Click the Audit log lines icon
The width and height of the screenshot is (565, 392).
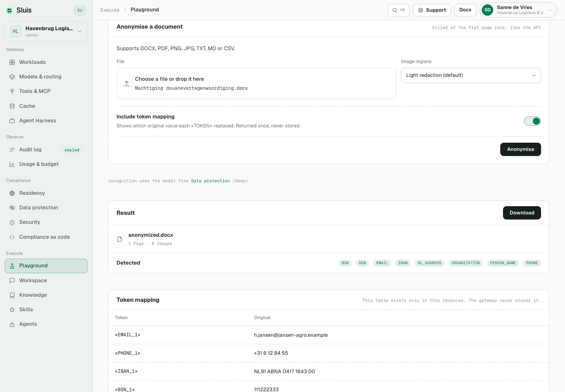point(12,150)
